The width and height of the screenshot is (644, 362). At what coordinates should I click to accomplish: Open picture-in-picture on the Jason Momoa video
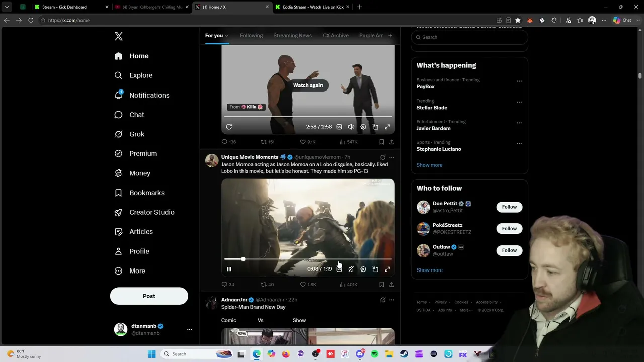(375, 269)
